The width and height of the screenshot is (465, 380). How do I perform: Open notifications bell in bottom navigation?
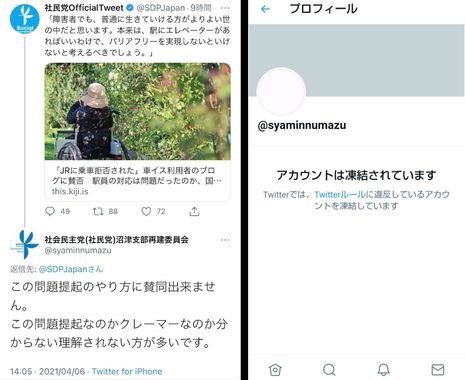click(384, 370)
